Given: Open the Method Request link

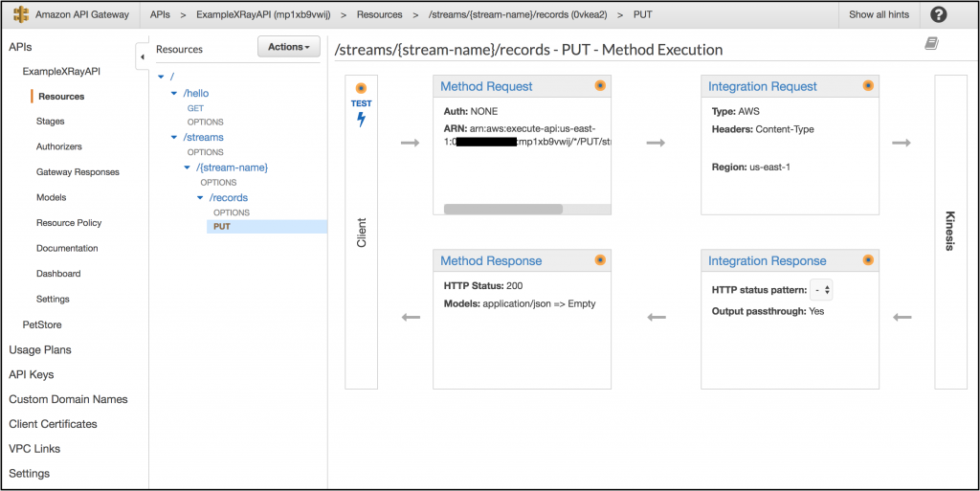Looking at the screenshot, I should point(486,86).
